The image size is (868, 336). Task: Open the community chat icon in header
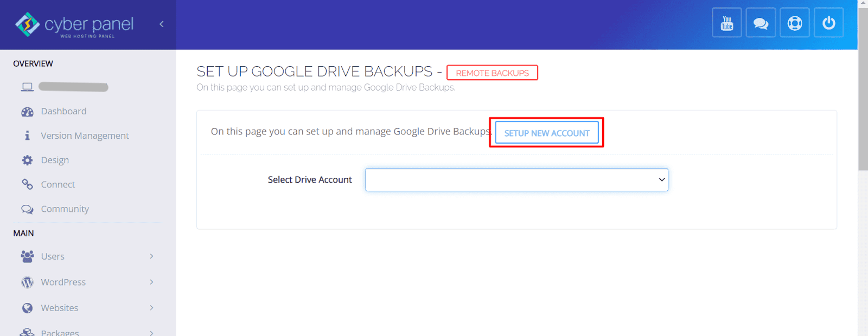(x=761, y=23)
